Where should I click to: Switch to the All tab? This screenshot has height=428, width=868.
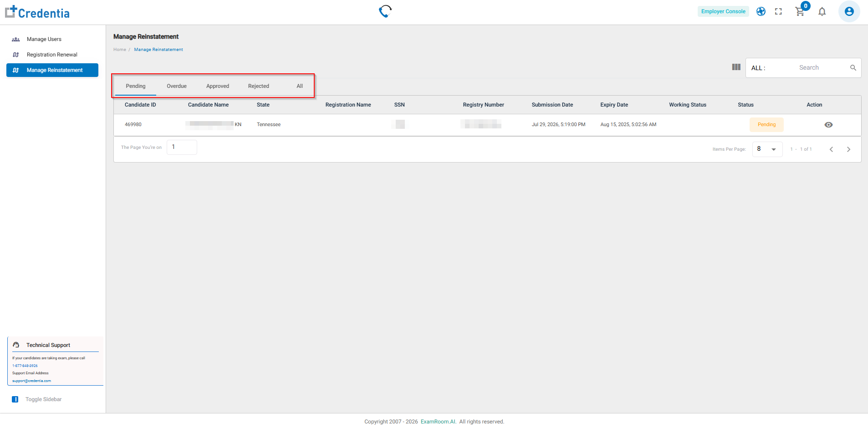tap(300, 86)
